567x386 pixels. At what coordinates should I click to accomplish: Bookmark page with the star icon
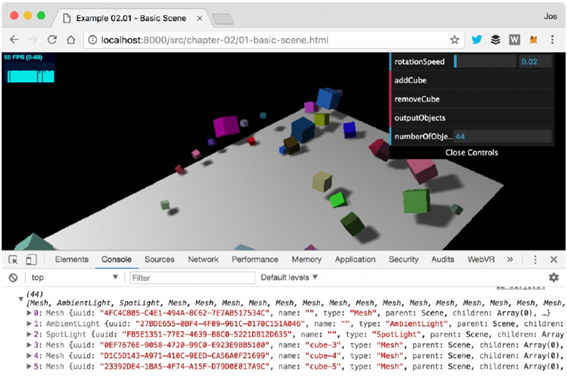tap(455, 40)
